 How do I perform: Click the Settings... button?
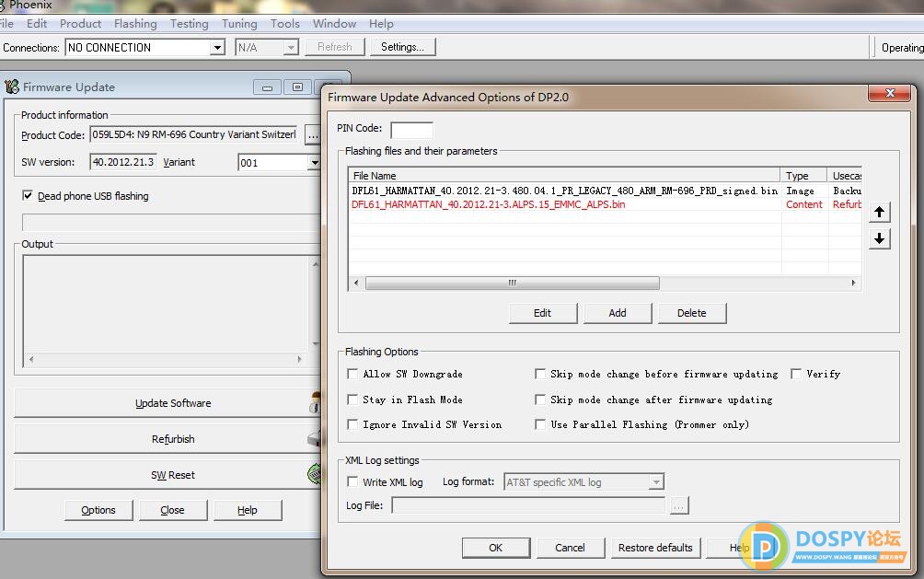(x=402, y=47)
